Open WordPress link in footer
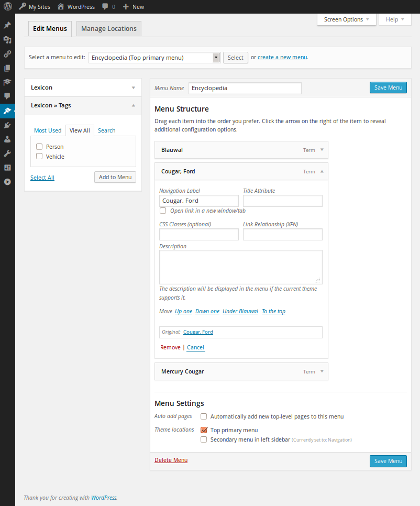The height and width of the screenshot is (506, 420). 104,498
